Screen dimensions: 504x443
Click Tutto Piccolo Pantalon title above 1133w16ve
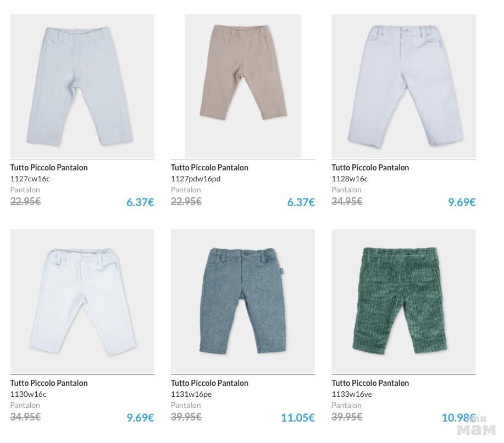[370, 383]
